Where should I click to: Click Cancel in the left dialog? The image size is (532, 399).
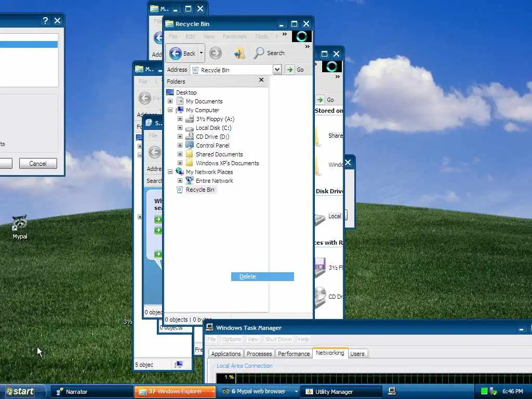pos(38,164)
